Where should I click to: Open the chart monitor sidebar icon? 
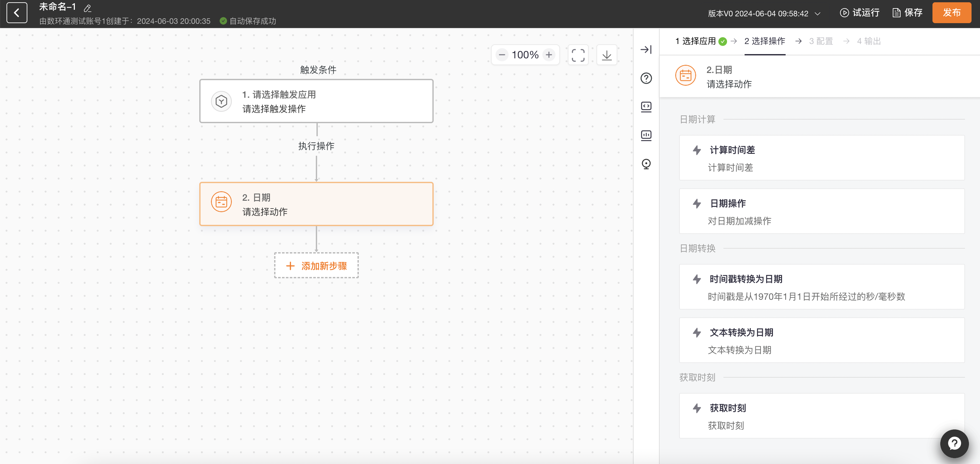pos(646,135)
